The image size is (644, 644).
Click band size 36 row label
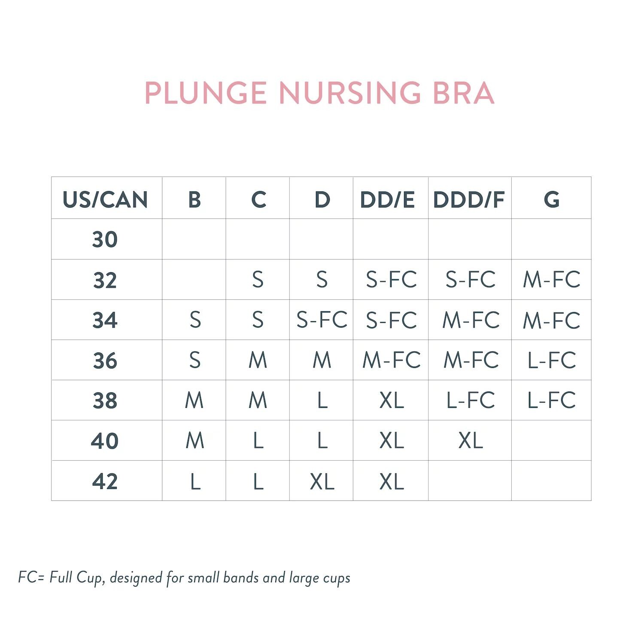pyautogui.click(x=105, y=361)
